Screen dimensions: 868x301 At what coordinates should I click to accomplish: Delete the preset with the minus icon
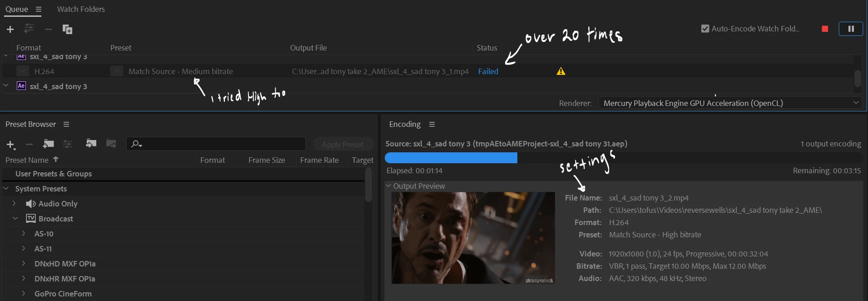pos(30,144)
